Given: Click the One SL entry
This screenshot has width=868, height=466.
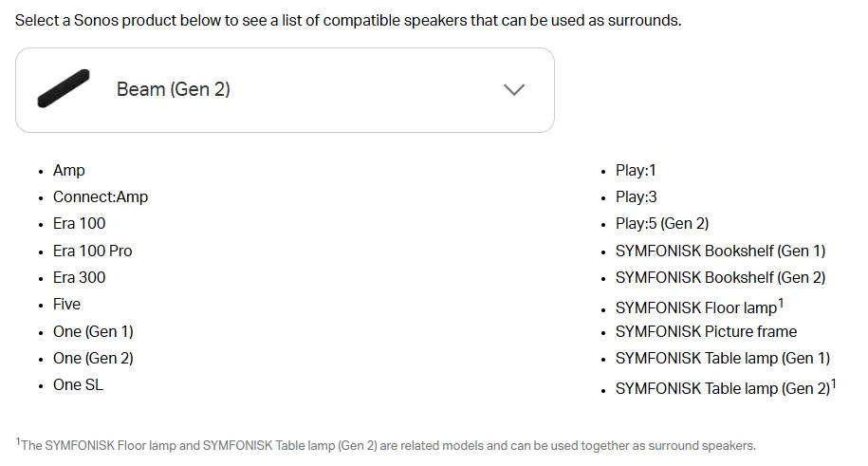Looking at the screenshot, I should click(78, 384).
